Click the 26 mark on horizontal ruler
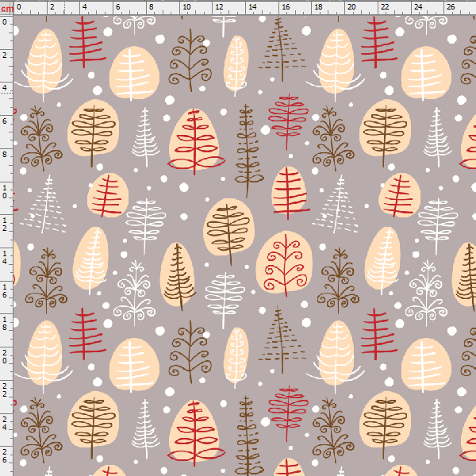This screenshot has height=476, width=476. [451, 7]
